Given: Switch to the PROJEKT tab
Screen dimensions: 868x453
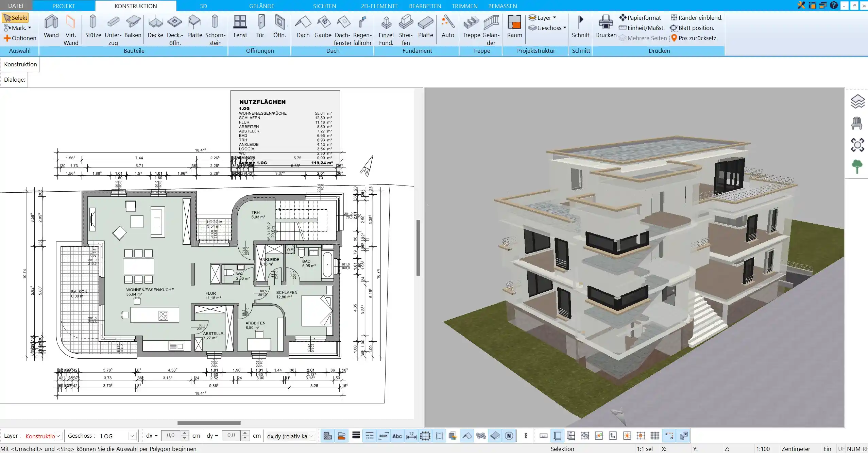Looking at the screenshot, I should tap(64, 6).
